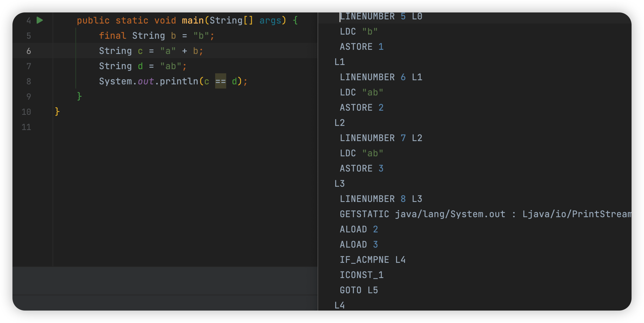Click variable 'd' declaration on line 7
This screenshot has height=323, width=644.
click(140, 66)
